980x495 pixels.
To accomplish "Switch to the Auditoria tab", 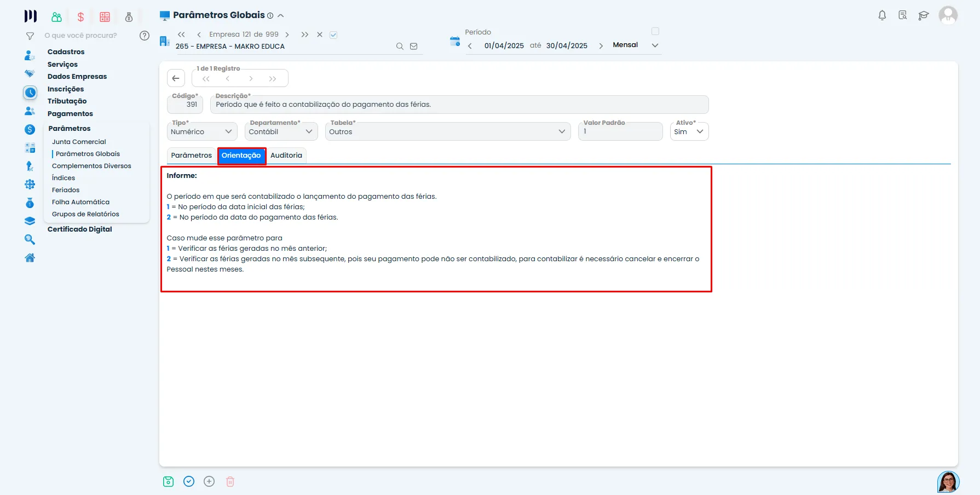I will pos(286,156).
